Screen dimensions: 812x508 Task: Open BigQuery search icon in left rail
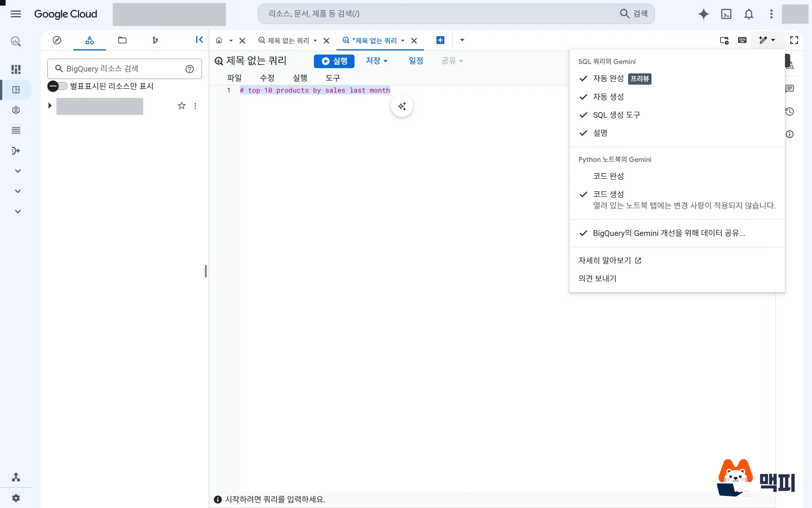click(x=16, y=41)
